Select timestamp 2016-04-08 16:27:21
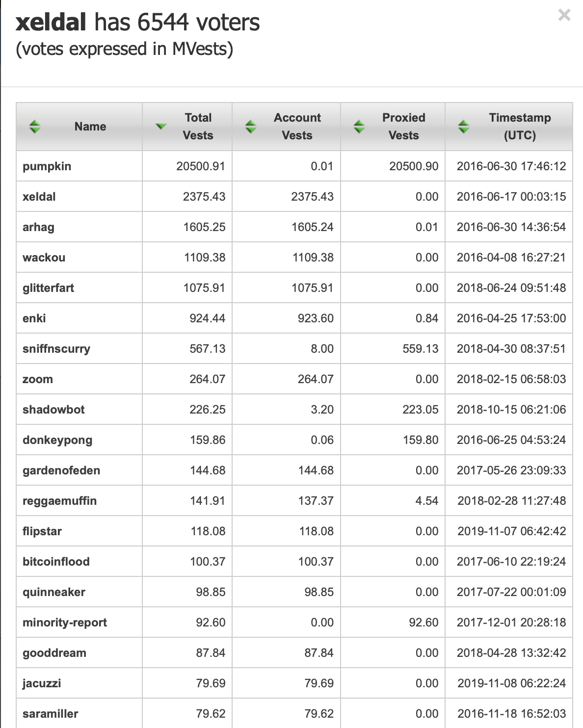 511,258
